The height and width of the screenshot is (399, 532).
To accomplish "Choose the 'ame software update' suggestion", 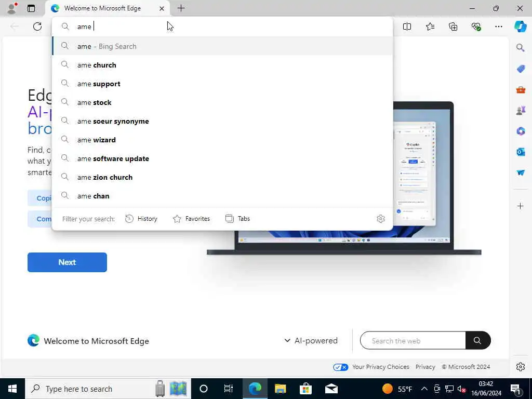I will [222, 158].
